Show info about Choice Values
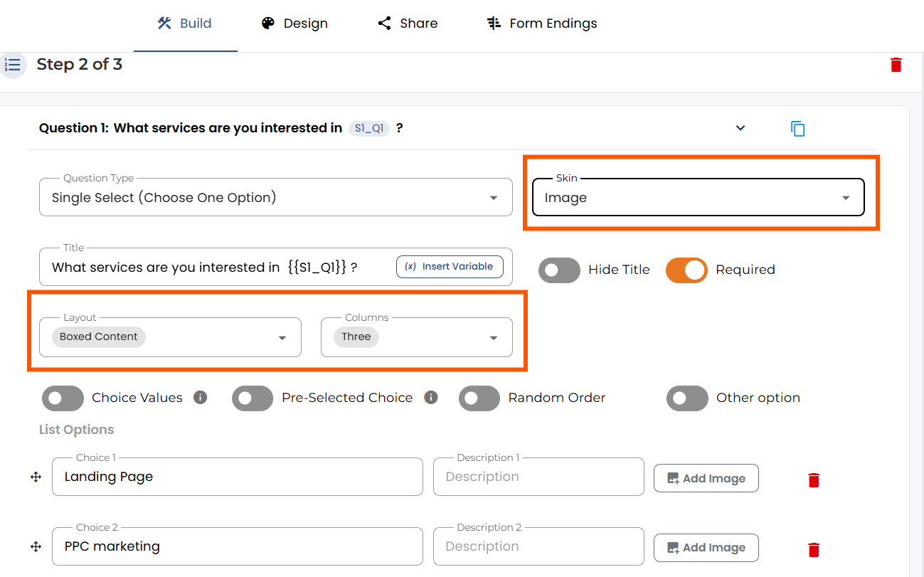Screen dimensions: 924x577 pos(201,398)
